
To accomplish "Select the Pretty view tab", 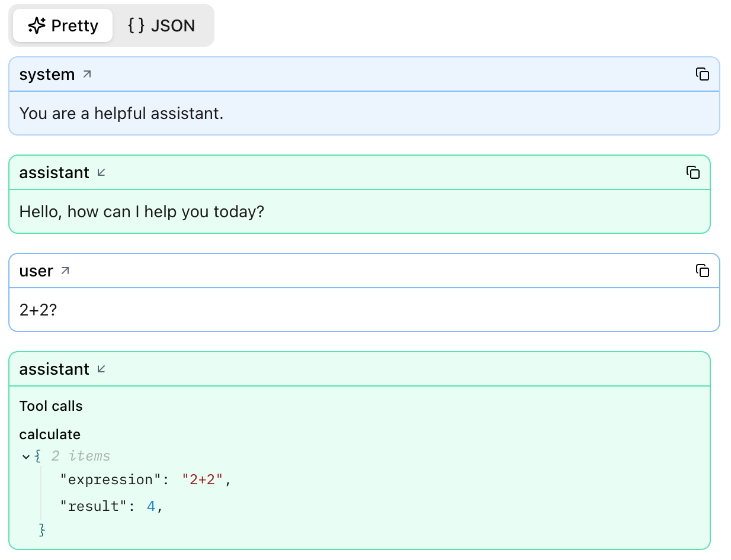I will click(62, 25).
